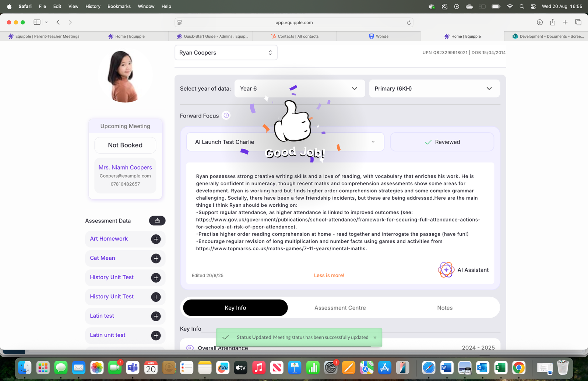588x381 pixels.
Task: Open the Apple menu
Action: (9, 6)
